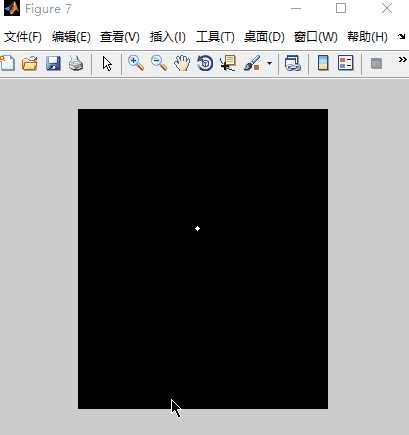This screenshot has width=409, height=435.
Task: Select the Pan hand tool
Action: pyautogui.click(x=182, y=63)
